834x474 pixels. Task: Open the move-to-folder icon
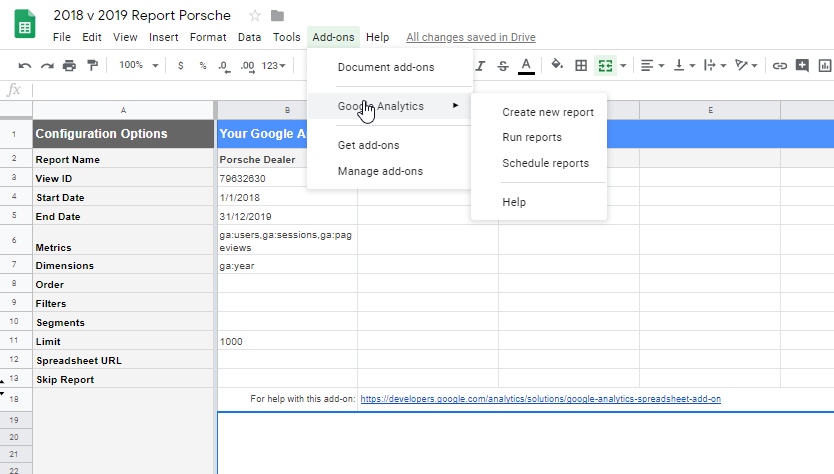[277, 16]
